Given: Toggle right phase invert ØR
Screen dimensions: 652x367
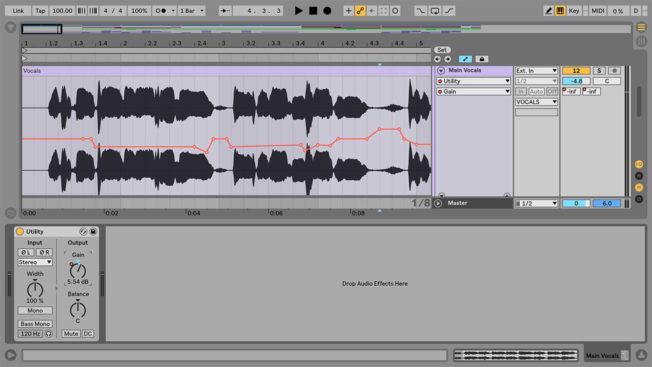Looking at the screenshot, I should point(44,252).
